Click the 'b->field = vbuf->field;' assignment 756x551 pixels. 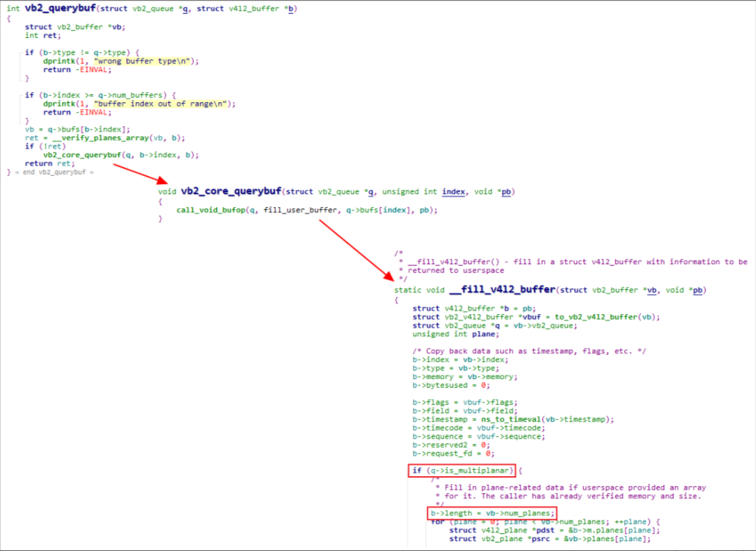tap(465, 411)
